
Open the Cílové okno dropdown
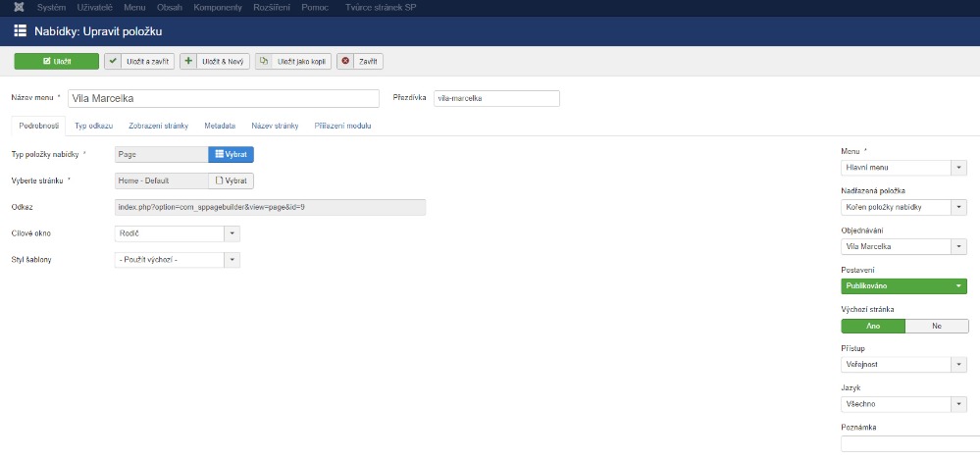coord(178,233)
